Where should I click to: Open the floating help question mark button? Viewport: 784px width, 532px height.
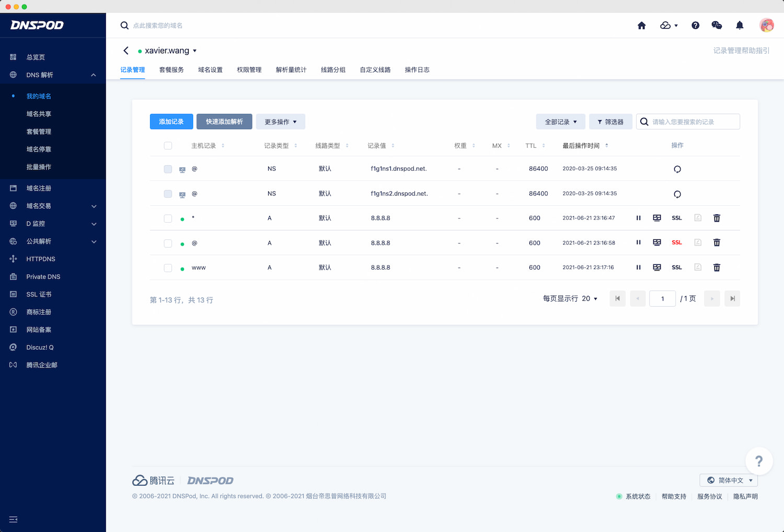click(x=758, y=461)
